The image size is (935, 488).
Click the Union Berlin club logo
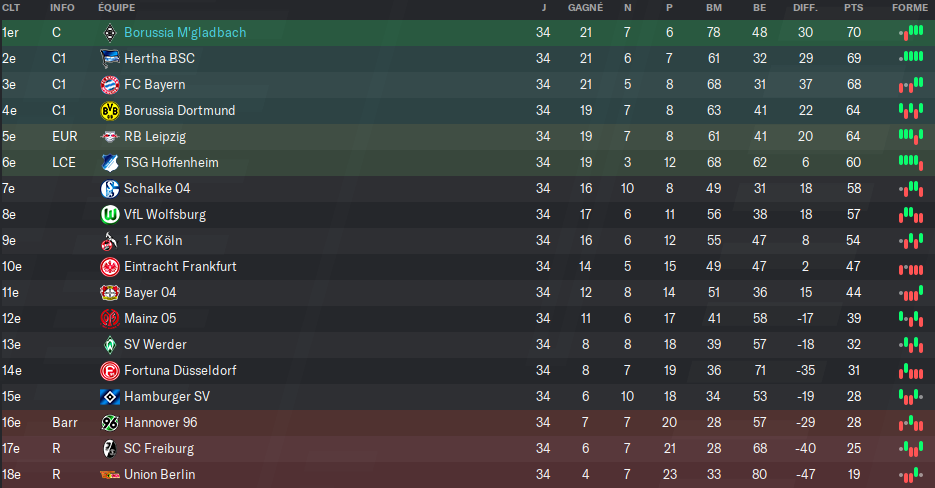click(x=110, y=475)
